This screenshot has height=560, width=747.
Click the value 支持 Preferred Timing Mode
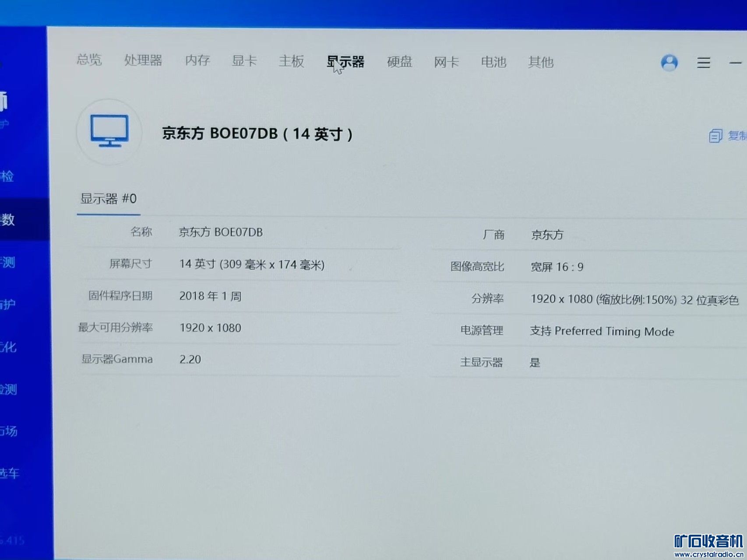602,331
